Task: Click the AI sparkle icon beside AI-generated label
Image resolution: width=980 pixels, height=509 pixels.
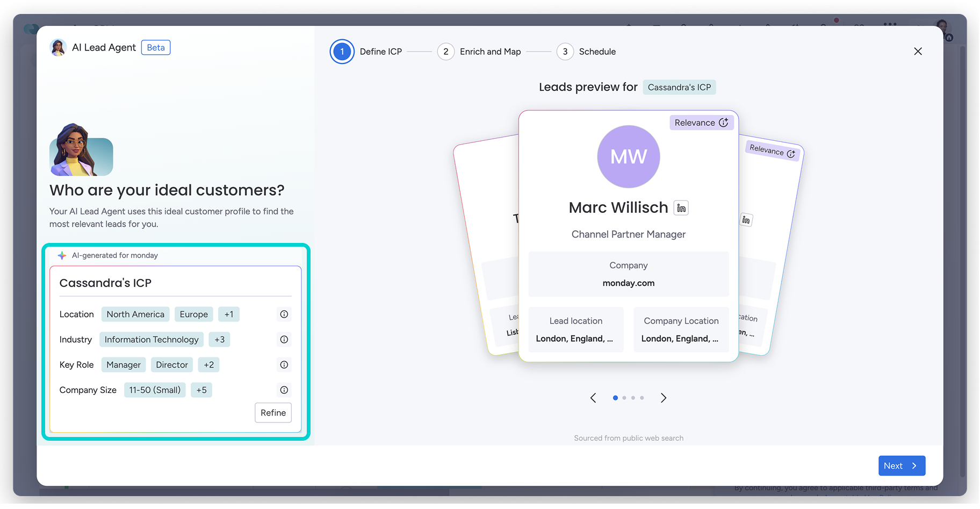Action: point(62,256)
